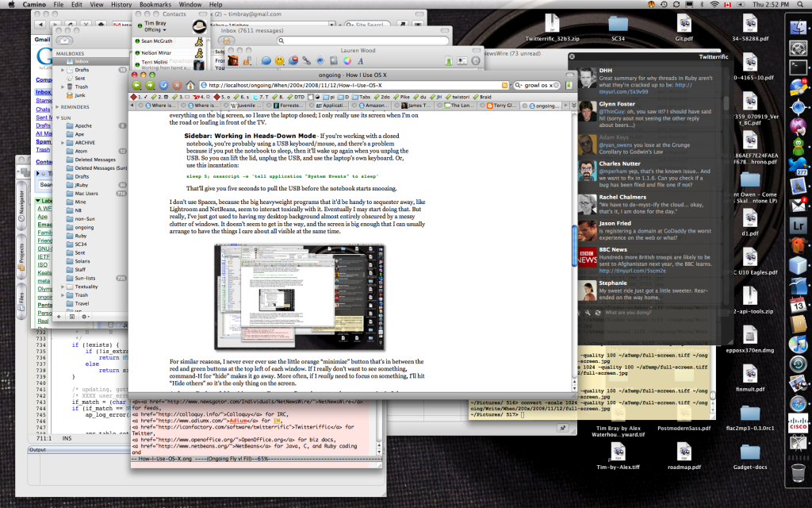
Task: Open the Camino application menu
Action: [x=34, y=4]
